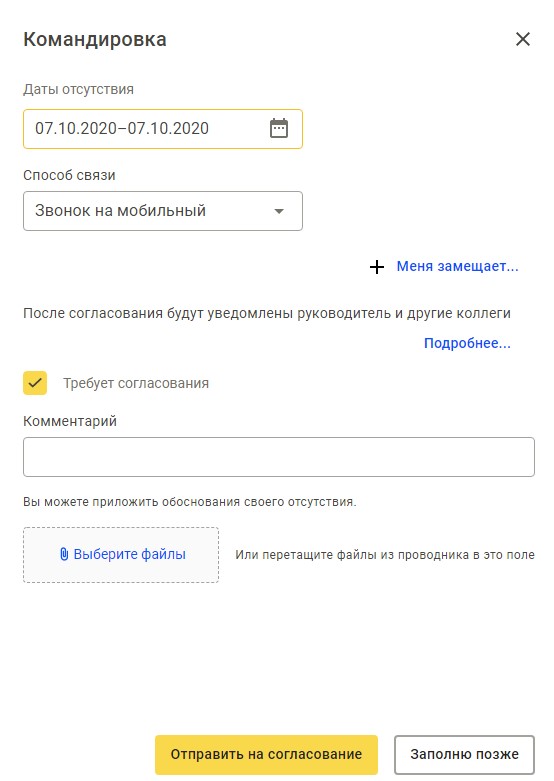Close the Командировка dialog with X

coord(523,39)
